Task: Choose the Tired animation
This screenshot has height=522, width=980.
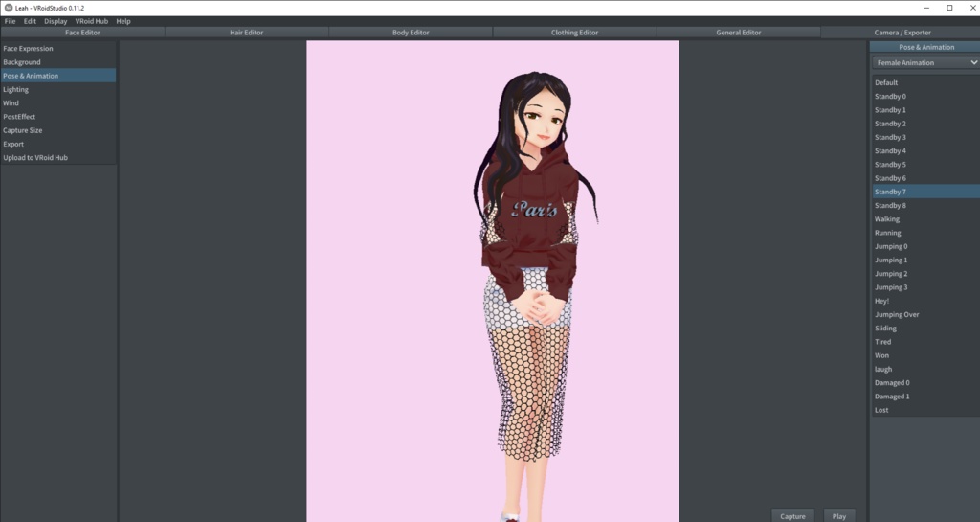Action: pos(925,342)
